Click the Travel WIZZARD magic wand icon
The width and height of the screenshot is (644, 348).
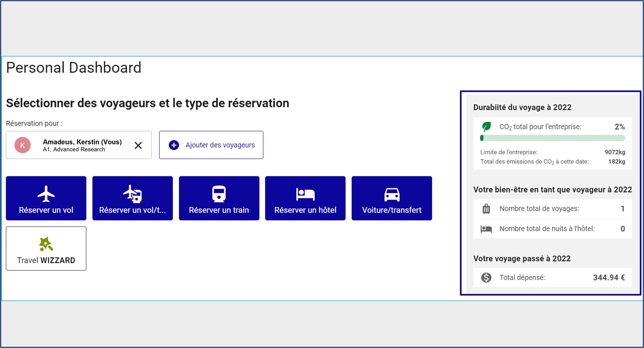point(46,244)
